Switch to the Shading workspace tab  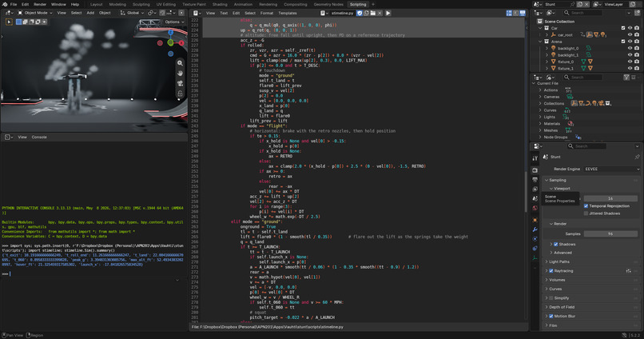point(220,4)
